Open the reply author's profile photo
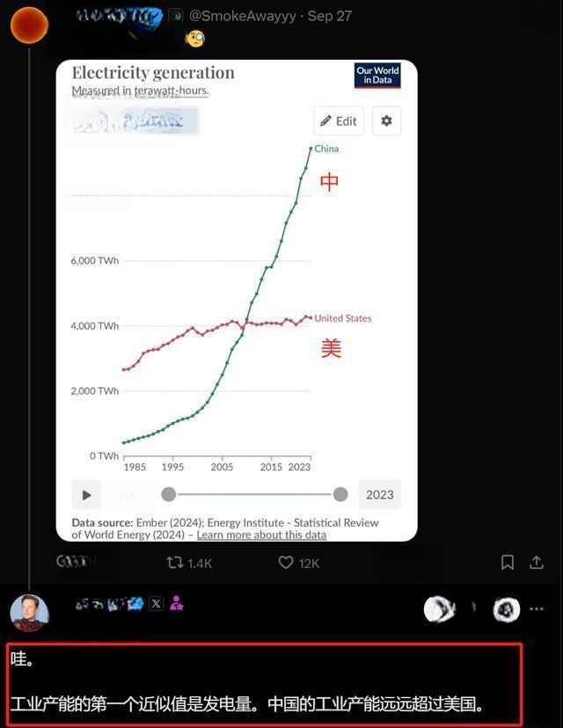 click(x=30, y=613)
